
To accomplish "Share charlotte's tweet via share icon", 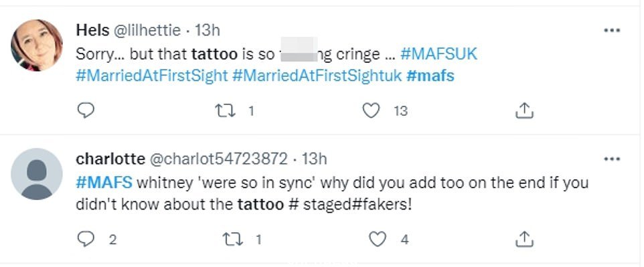I will pyautogui.click(x=524, y=239).
